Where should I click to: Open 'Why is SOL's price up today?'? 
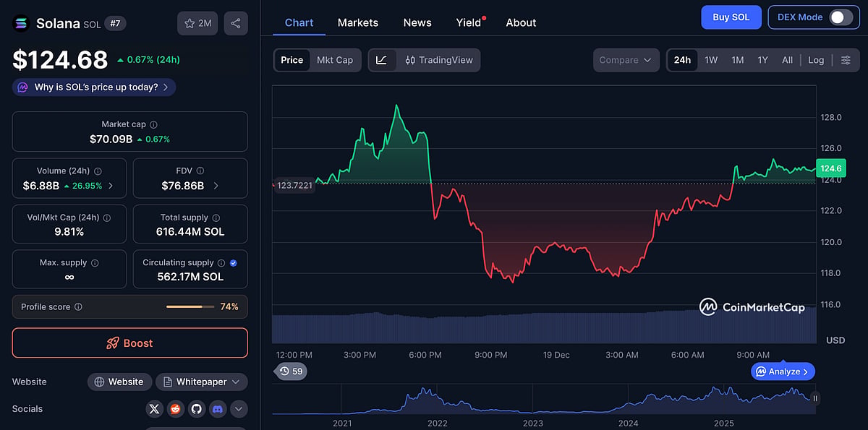pos(94,87)
